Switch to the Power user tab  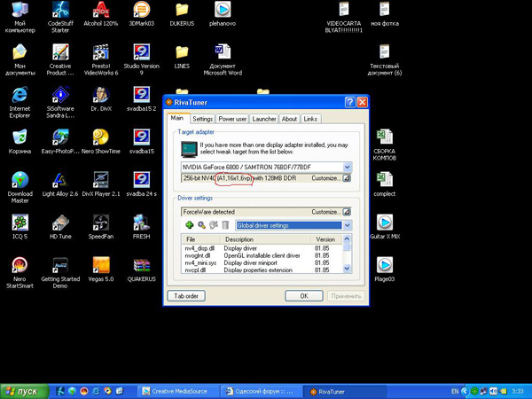coord(233,119)
